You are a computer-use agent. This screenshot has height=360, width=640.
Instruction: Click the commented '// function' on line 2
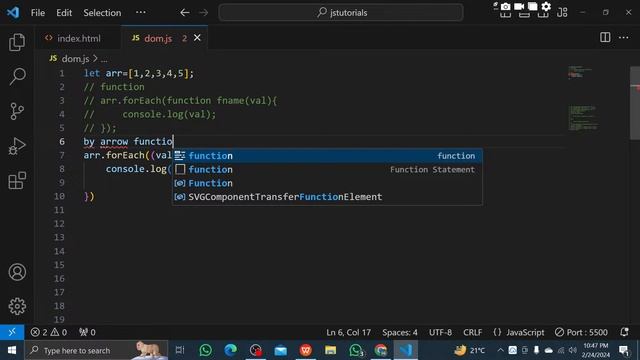click(x=114, y=87)
